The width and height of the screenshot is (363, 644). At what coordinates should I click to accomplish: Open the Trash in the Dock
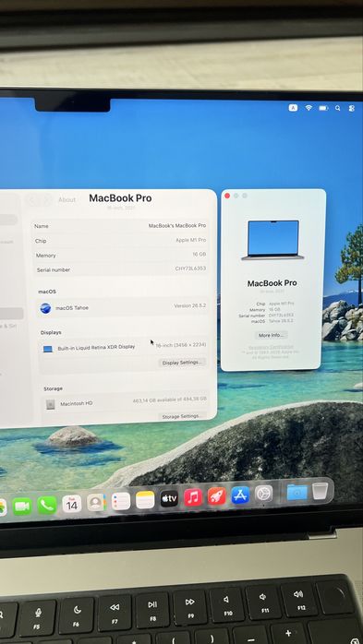[320, 491]
